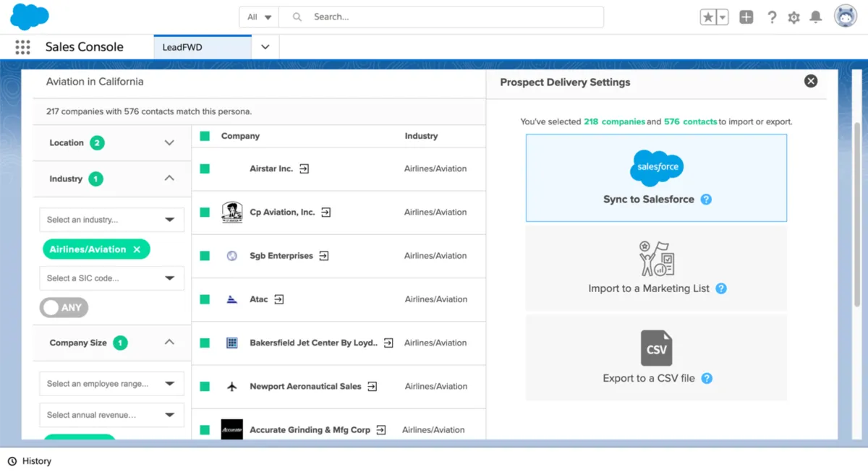Open Atac details arrow icon
This screenshot has width=868, height=472.
[279, 299]
